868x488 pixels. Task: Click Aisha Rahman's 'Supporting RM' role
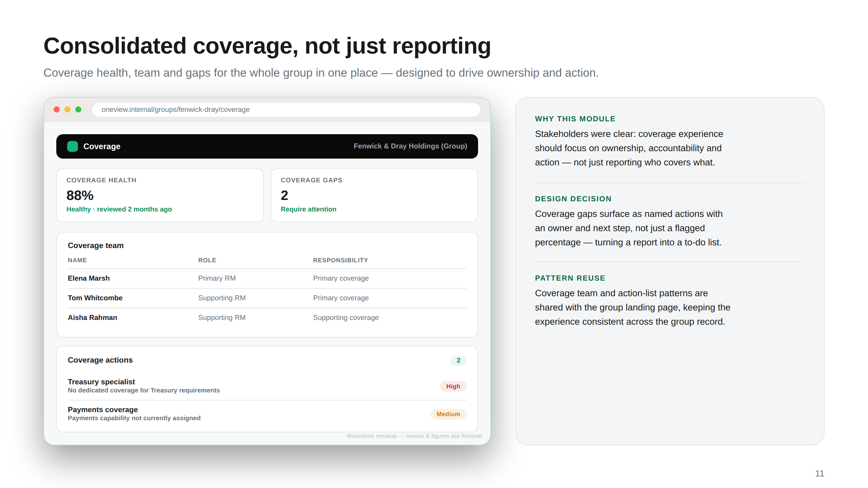pyautogui.click(x=222, y=318)
